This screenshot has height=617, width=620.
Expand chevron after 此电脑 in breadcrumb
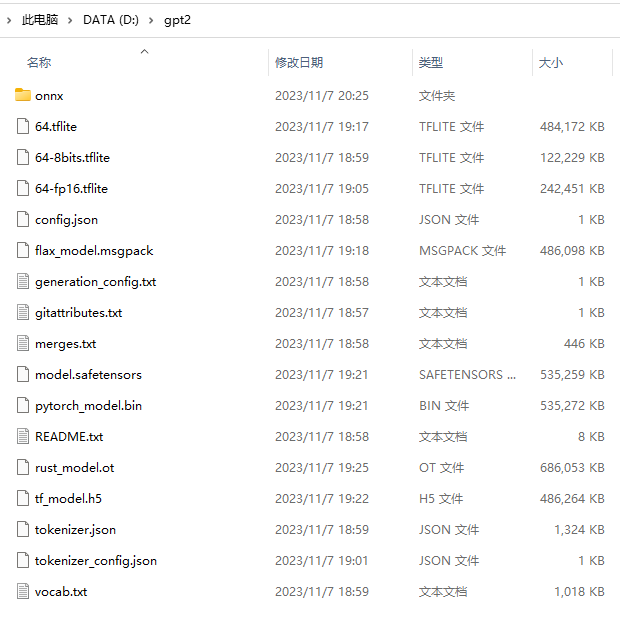(70, 20)
